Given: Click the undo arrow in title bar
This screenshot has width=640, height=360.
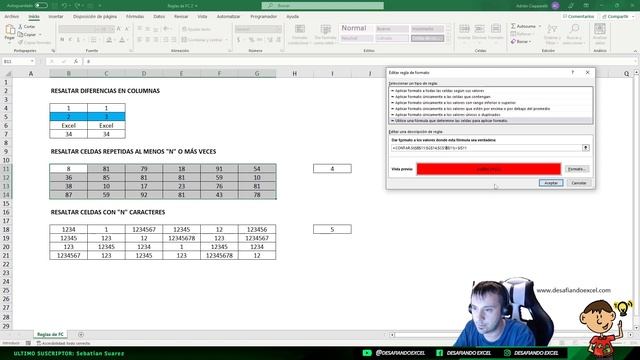Looking at the screenshot, I should coord(64,6).
